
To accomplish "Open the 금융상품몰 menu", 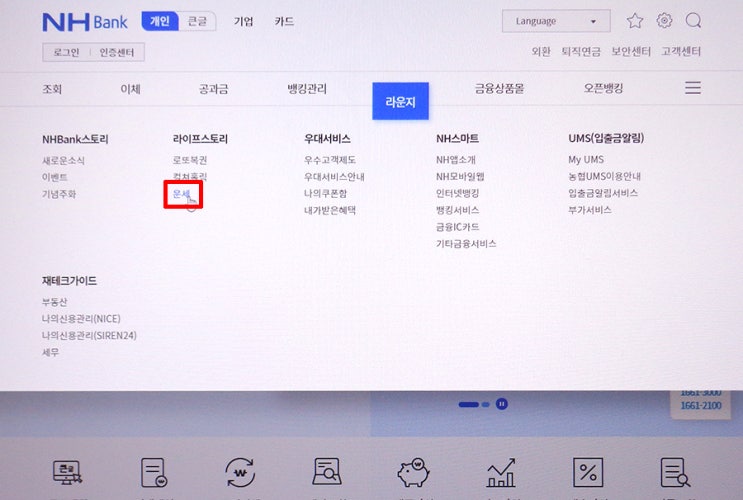I will 499,88.
